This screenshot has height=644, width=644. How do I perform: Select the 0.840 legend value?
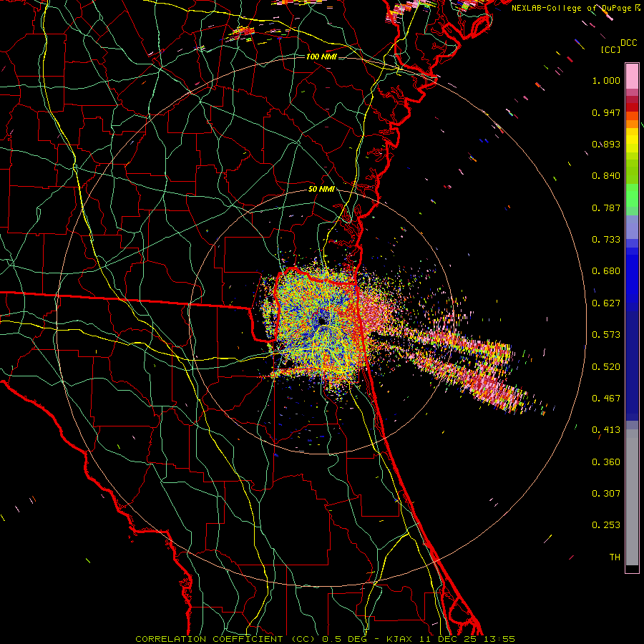[x=606, y=176]
